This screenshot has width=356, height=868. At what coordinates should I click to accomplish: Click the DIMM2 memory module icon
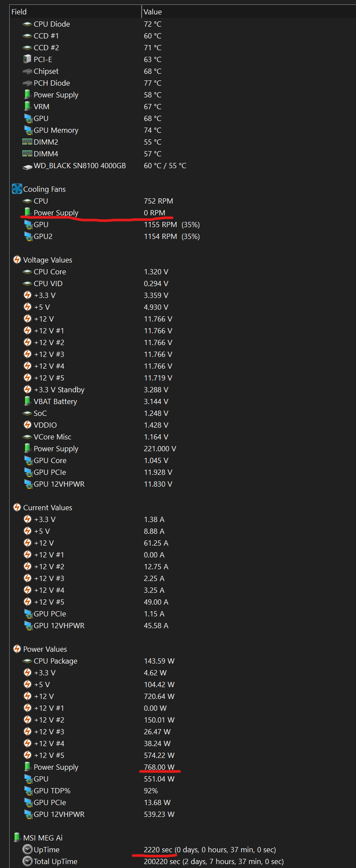[x=27, y=142]
